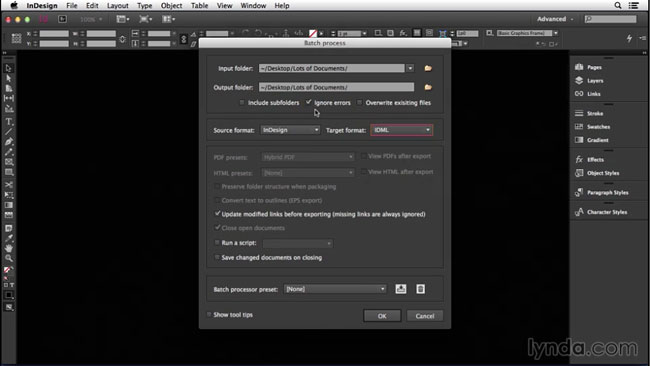
Task: Select the Type tool
Action: [x=8, y=122]
